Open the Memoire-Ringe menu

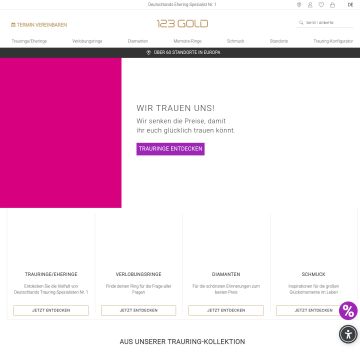(x=187, y=41)
